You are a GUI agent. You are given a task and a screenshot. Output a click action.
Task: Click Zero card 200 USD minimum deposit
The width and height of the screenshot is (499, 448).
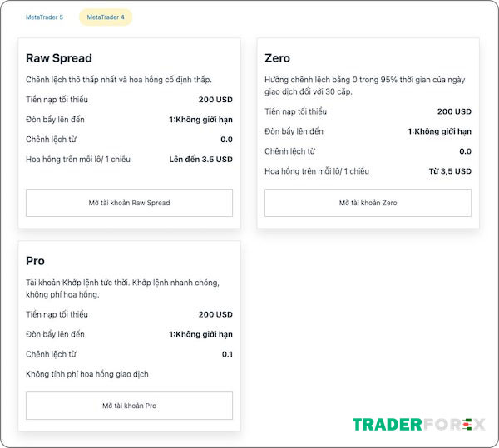click(x=454, y=111)
